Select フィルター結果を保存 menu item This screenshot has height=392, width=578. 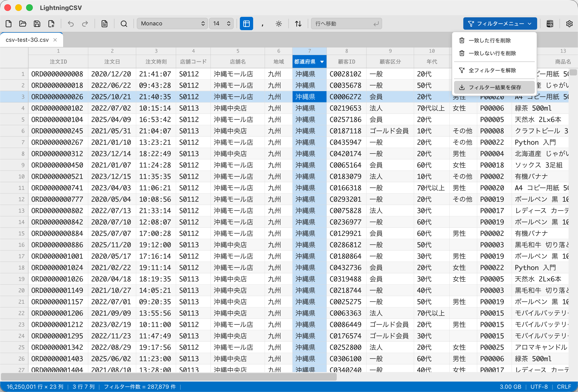click(x=494, y=87)
